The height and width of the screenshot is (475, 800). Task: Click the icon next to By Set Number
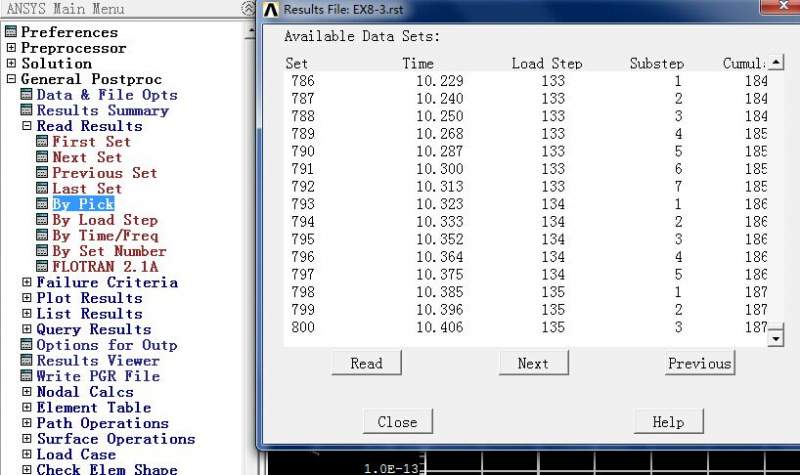click(42, 251)
